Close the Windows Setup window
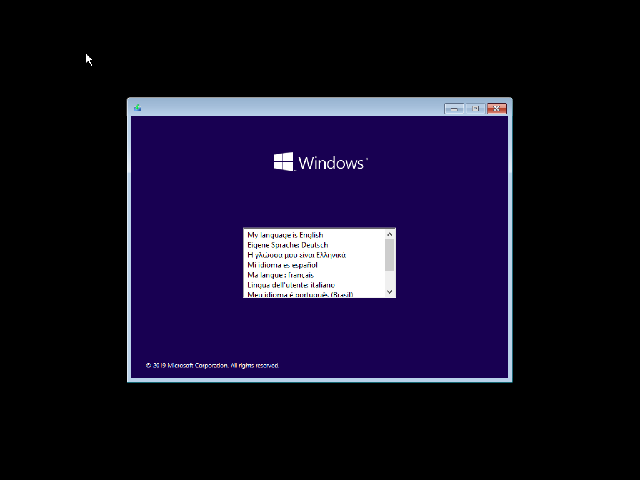 point(497,109)
